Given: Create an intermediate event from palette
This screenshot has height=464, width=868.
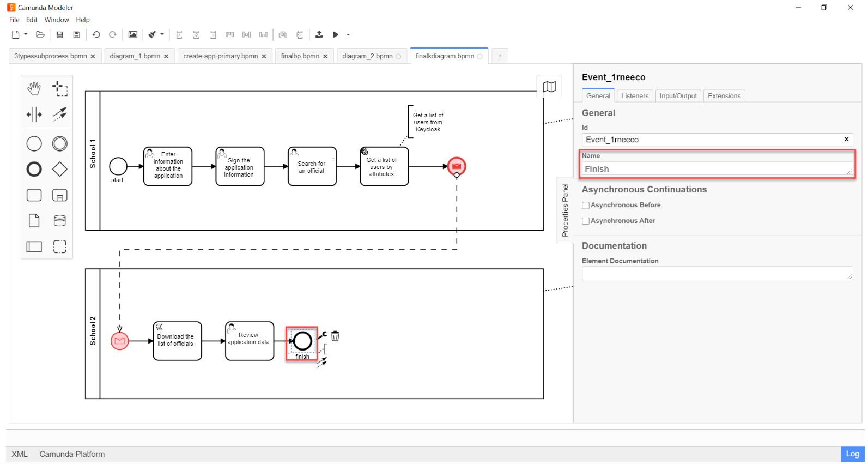Looking at the screenshot, I should point(59,143).
